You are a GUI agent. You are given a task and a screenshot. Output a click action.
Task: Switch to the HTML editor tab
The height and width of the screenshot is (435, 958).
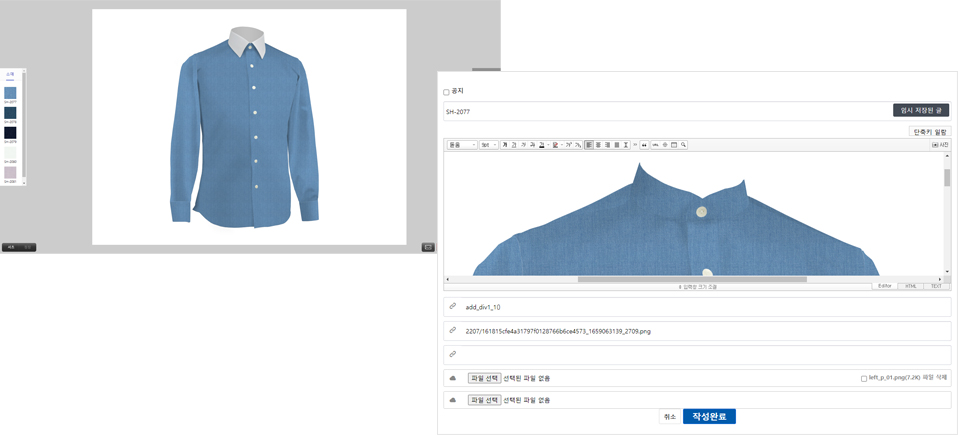click(910, 286)
